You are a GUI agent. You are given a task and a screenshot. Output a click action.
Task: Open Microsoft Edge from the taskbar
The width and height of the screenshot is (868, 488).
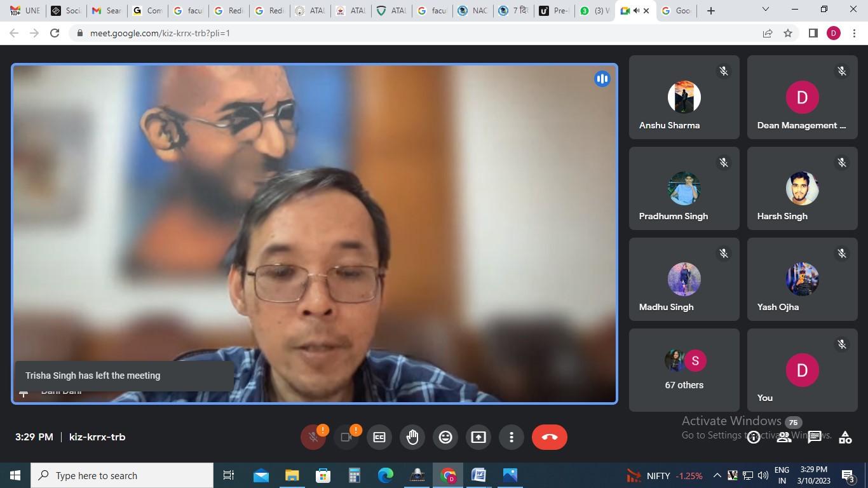point(385,475)
